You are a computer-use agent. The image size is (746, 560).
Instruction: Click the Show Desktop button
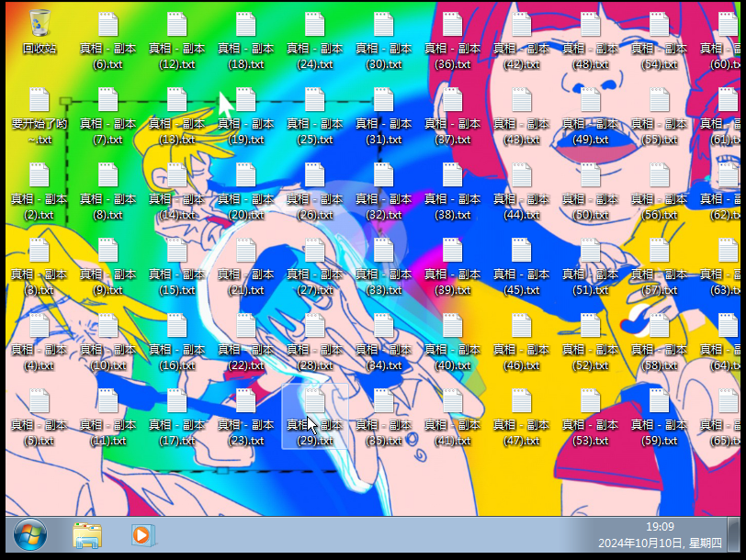pos(733,534)
